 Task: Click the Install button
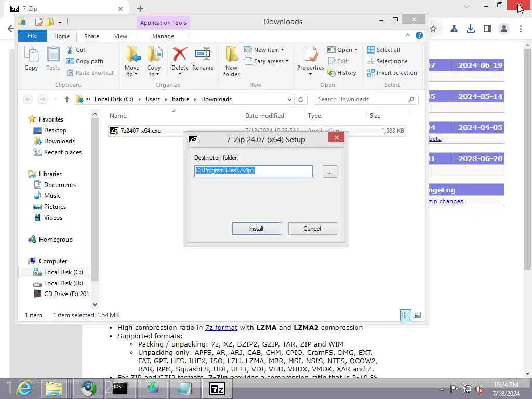point(257,229)
